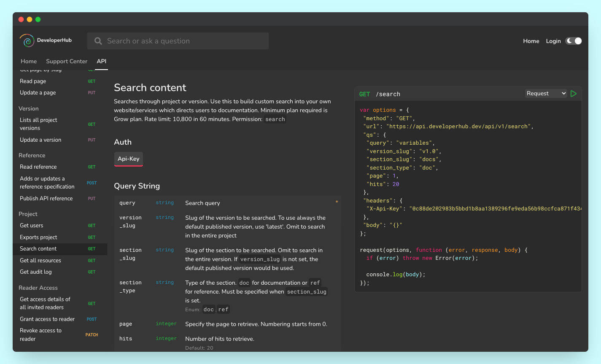
Task: Click the macOS green maximize window button
Action: point(38,19)
